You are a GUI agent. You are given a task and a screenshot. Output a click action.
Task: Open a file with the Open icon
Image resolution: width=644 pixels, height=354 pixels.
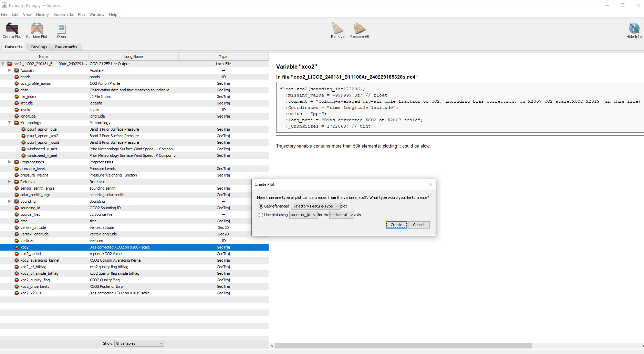coord(61,28)
